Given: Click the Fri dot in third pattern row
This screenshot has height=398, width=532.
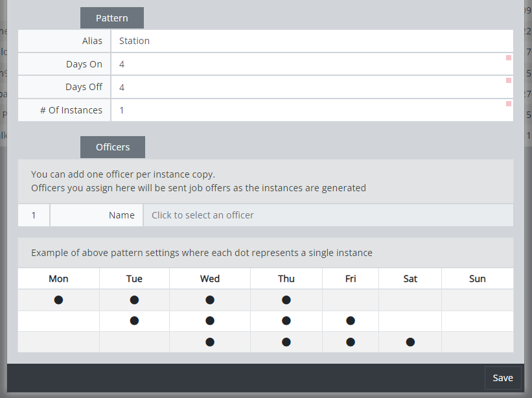Looking at the screenshot, I should click(x=351, y=342).
